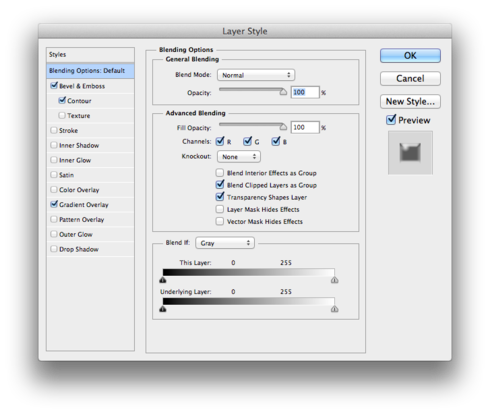This screenshot has width=490, height=414.
Task: Open the Knockout dropdown
Action: click(x=239, y=156)
